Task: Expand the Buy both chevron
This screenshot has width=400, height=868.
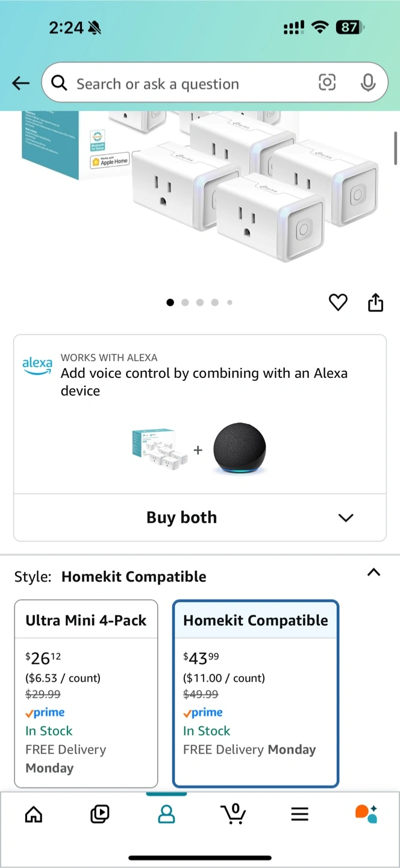Action: pyautogui.click(x=346, y=518)
